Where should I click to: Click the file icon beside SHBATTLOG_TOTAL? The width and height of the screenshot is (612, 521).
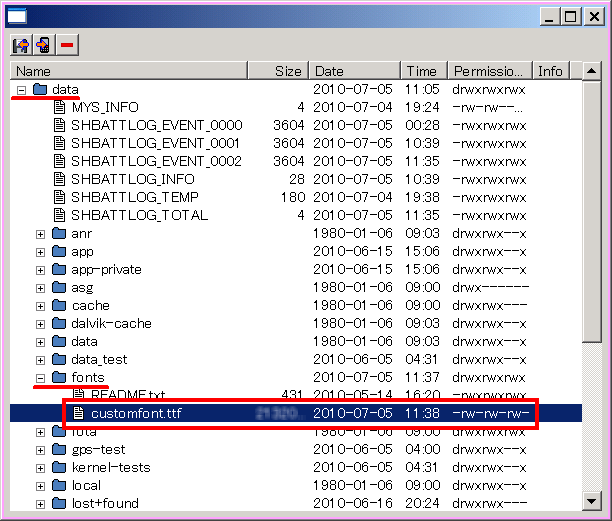[59, 215]
